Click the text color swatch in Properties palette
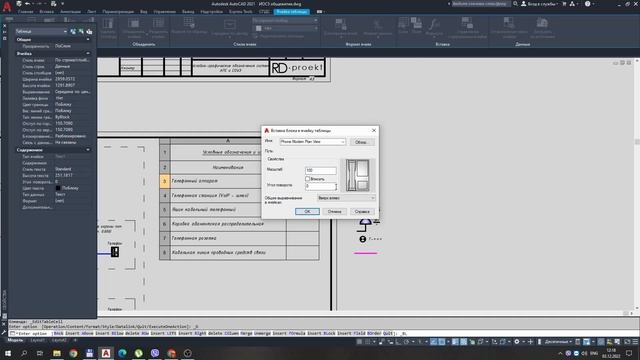Image resolution: width=640 pixels, height=360 pixels. (58, 188)
